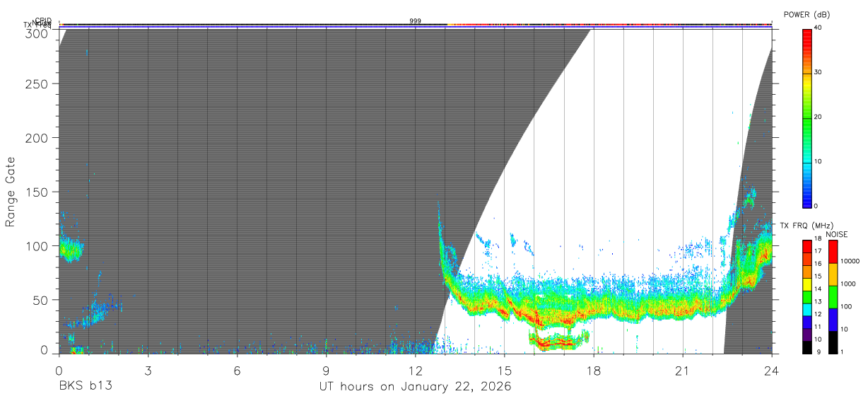Click the 10 label on POWER colorbar
This screenshot has height=401, width=868.
[x=819, y=161]
